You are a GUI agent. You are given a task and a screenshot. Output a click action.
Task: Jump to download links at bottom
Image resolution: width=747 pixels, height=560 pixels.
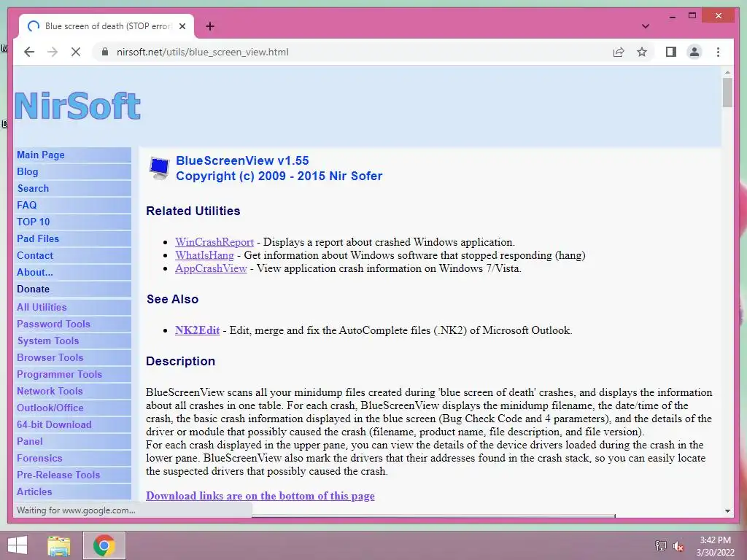[x=260, y=496]
